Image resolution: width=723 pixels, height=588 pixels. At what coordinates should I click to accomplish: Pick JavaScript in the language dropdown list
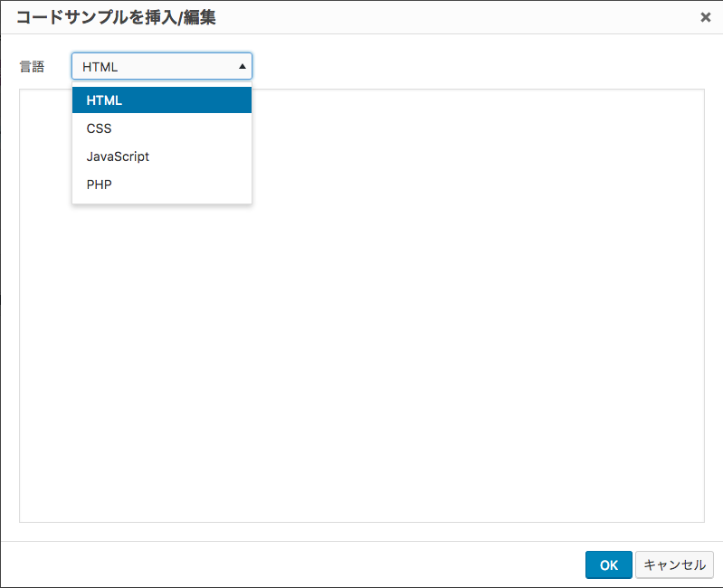point(118,156)
